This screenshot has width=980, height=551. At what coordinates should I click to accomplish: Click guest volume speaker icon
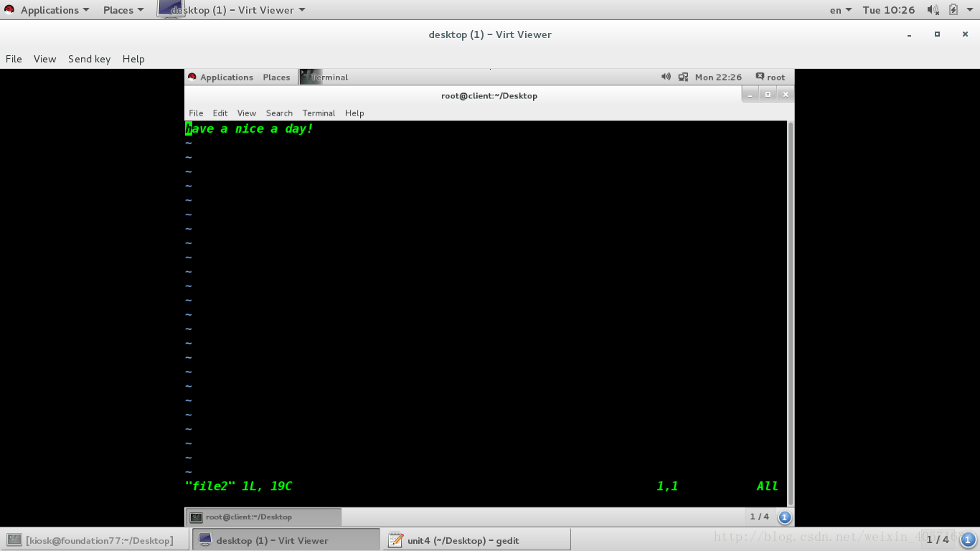[666, 77]
